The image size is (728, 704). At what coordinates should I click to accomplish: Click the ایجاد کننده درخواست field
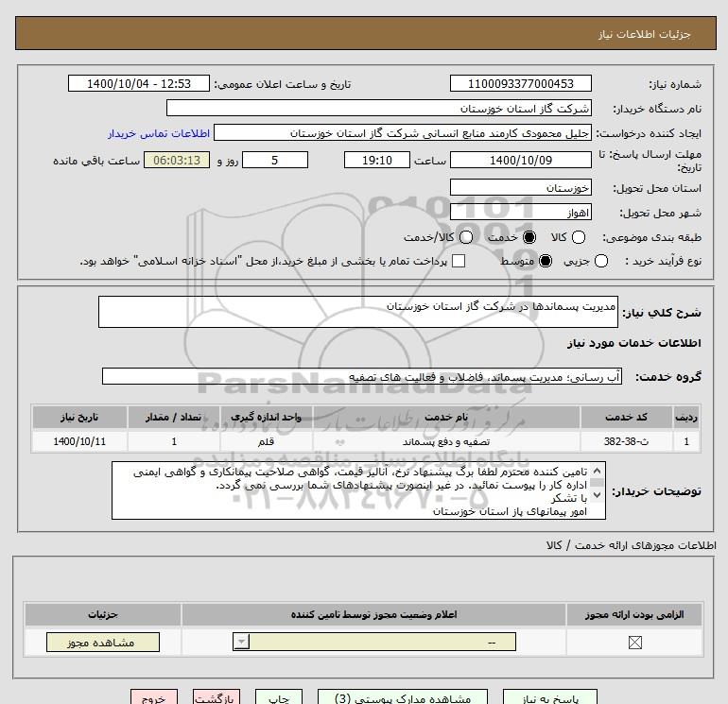tap(403, 133)
